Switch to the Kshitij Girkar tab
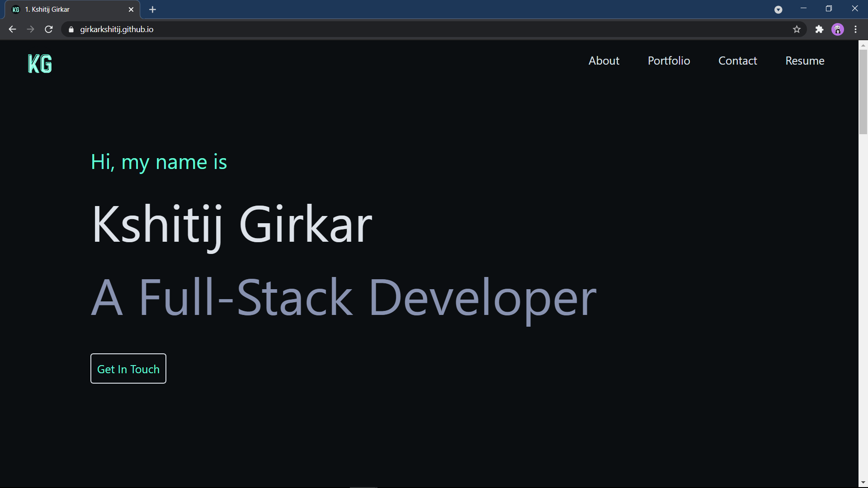 [x=68, y=9]
